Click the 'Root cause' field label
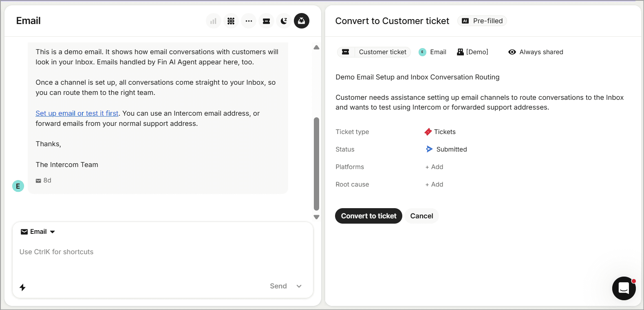Viewport: 644px width, 310px height. [x=352, y=185]
